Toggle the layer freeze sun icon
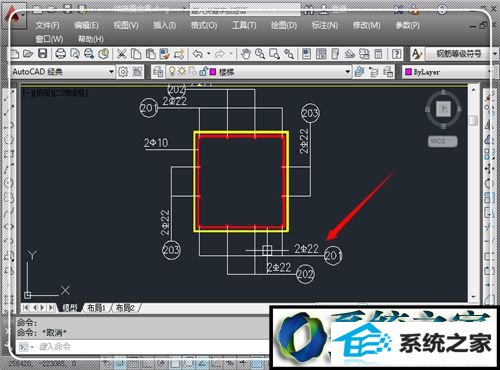Image resolution: width=500 pixels, height=370 pixels. click(x=182, y=71)
